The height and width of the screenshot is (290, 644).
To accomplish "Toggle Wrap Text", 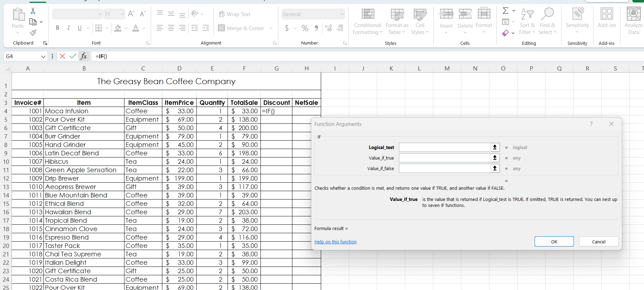I will [235, 14].
